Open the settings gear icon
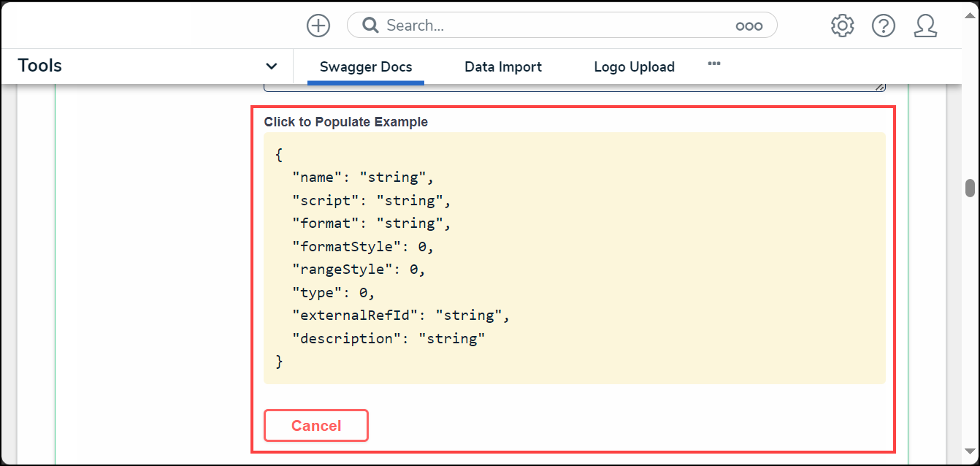Image resolution: width=980 pixels, height=466 pixels. pos(842,26)
